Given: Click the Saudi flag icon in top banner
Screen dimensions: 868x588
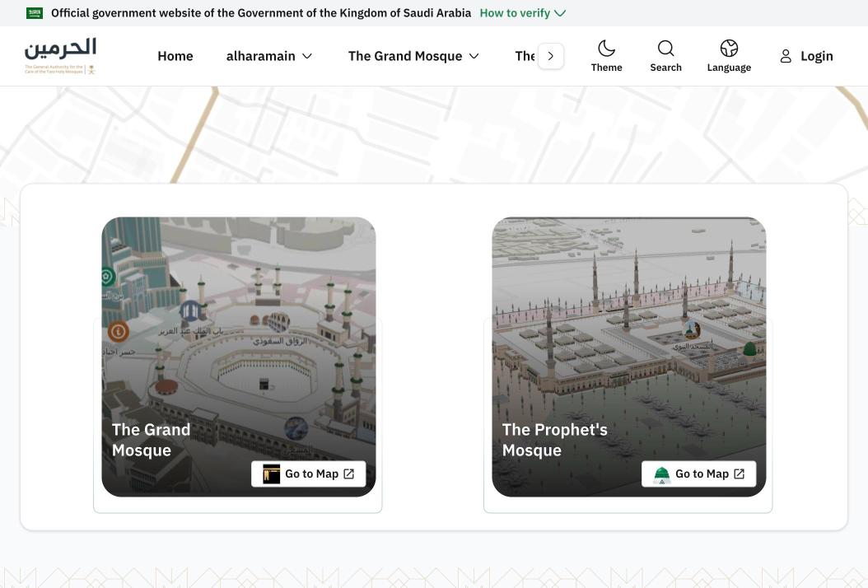Looking at the screenshot, I should point(35,13).
